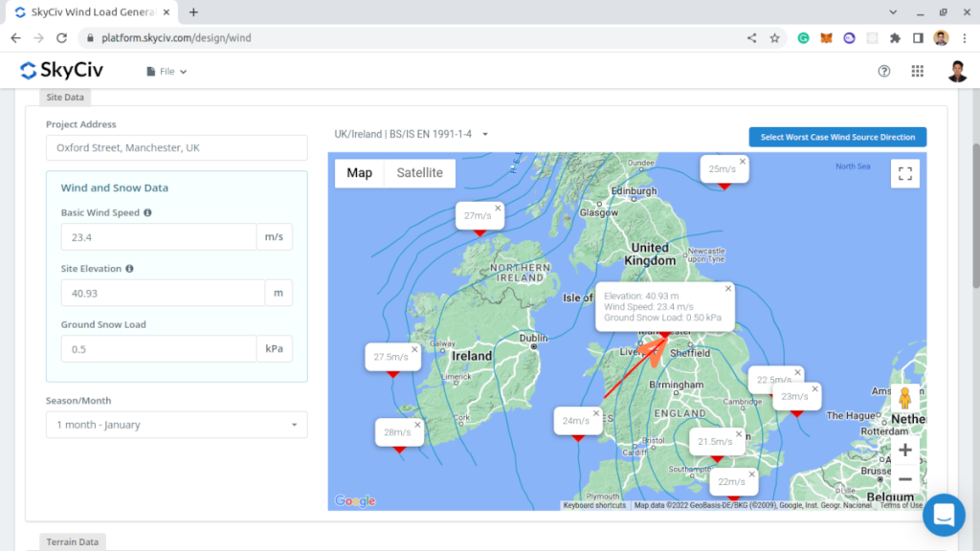Open the SkyCiv apps grid icon
This screenshot has width=980, height=551.
click(918, 71)
